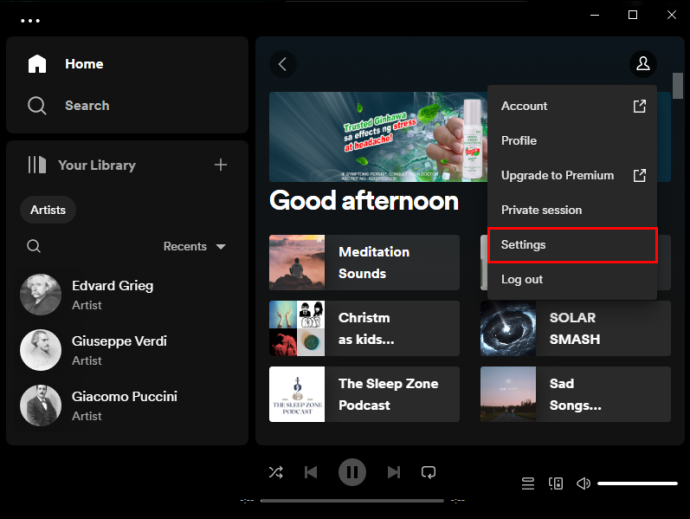The height and width of the screenshot is (519, 690).
Task: Click the main view vertical scrollbar
Action: (678, 86)
